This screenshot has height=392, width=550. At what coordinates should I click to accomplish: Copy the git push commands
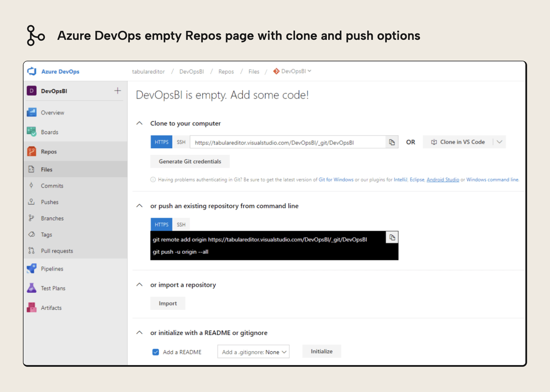click(x=392, y=237)
